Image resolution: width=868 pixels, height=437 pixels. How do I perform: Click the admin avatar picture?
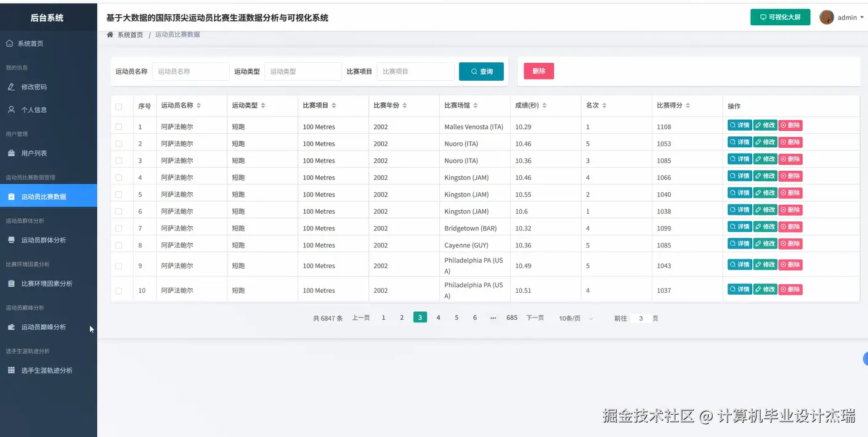click(x=827, y=17)
